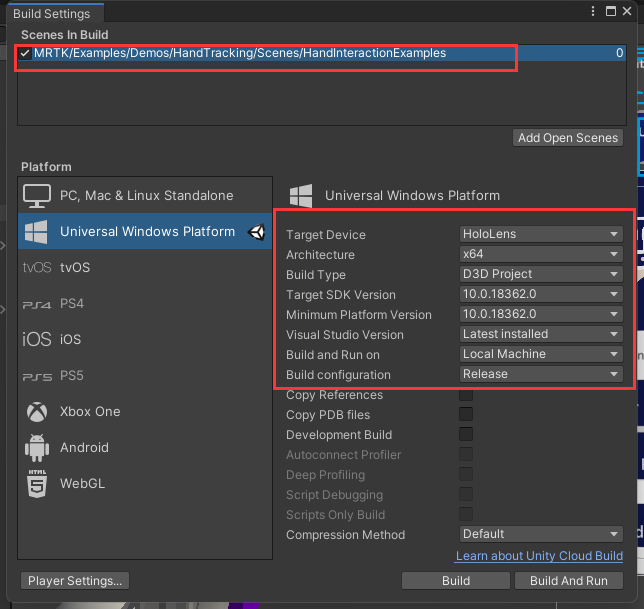Click the WebGL HTML5 shield icon
The width and height of the screenshot is (644, 609).
click(x=37, y=484)
